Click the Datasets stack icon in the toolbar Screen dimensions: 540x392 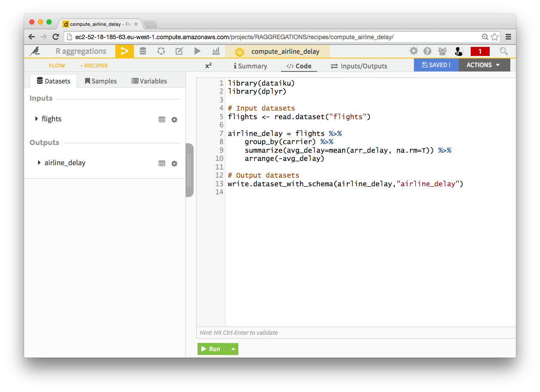(x=142, y=51)
